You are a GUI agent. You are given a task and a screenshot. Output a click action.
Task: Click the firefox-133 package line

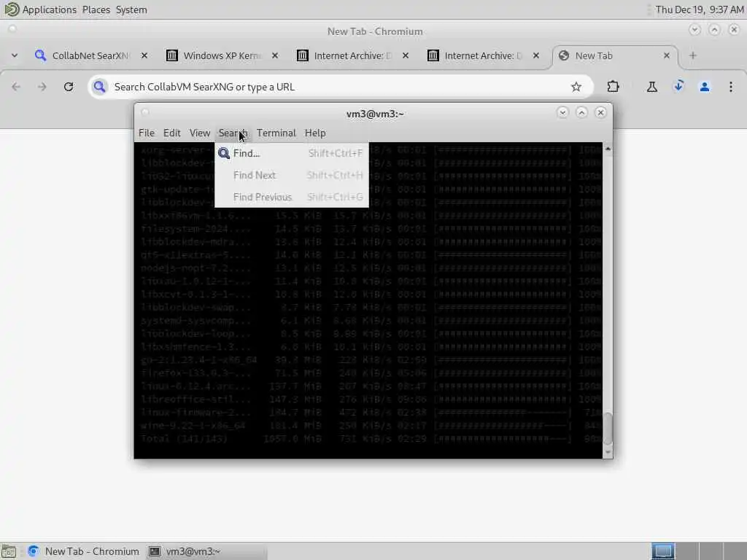[x=371, y=373]
